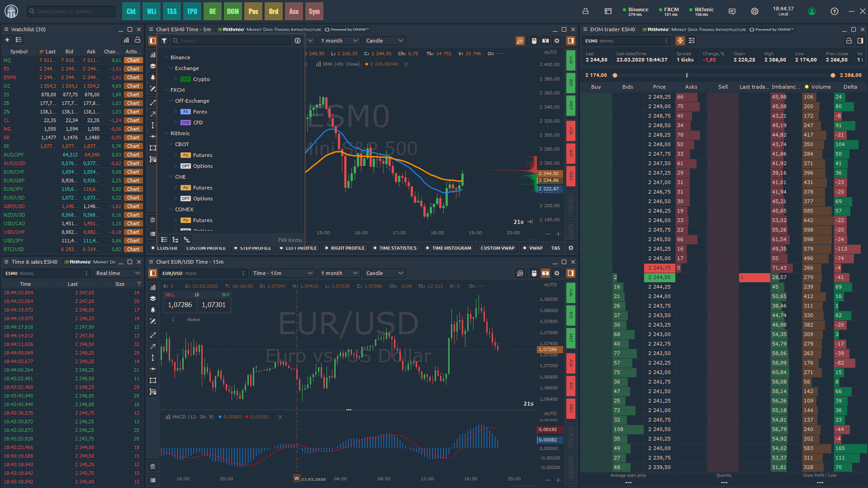Center the DOM trader price ladder

click(680, 41)
